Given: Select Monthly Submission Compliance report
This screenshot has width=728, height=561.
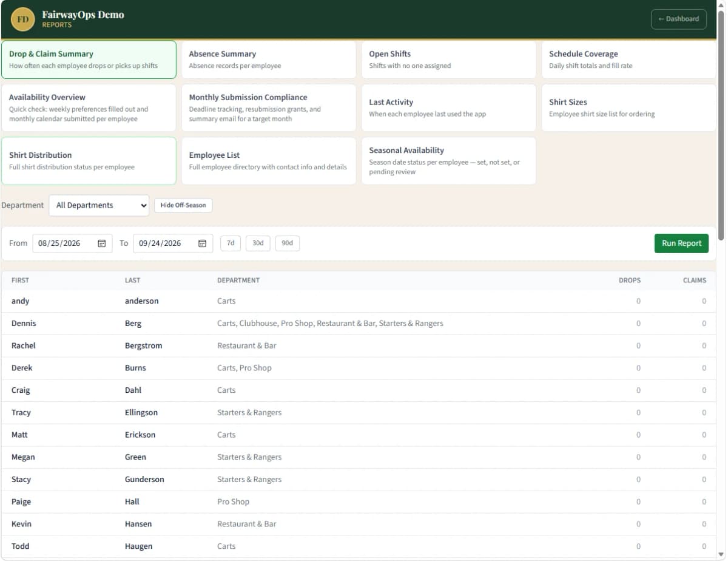Looking at the screenshot, I should pos(269,107).
